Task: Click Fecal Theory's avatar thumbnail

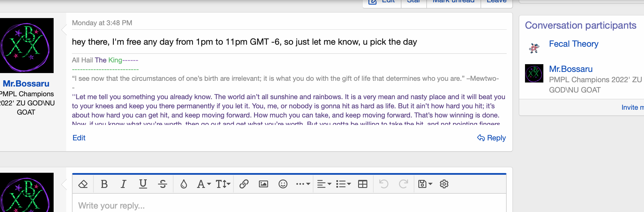Action: tap(534, 48)
